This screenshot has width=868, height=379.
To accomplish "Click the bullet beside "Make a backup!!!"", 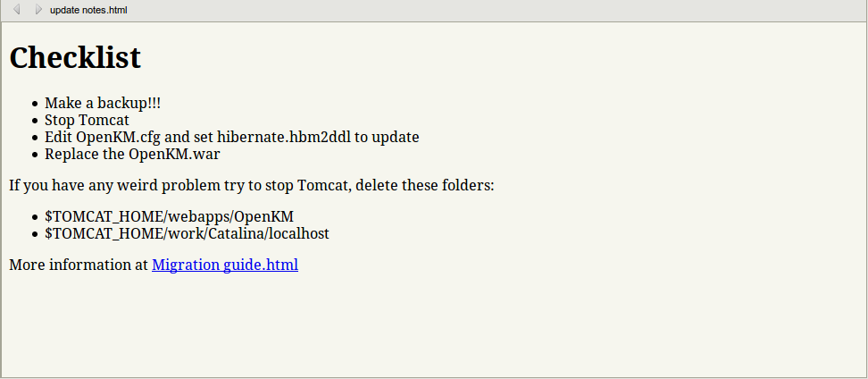I will click(34, 105).
